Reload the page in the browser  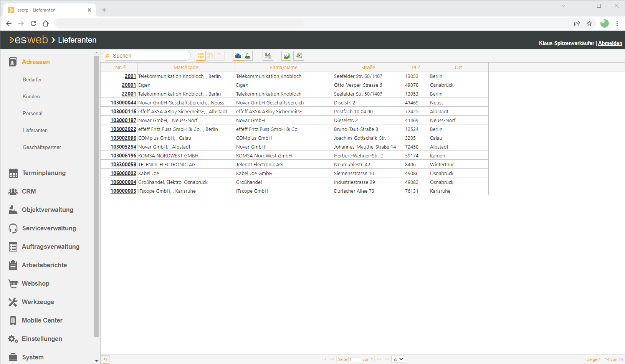[33, 23]
